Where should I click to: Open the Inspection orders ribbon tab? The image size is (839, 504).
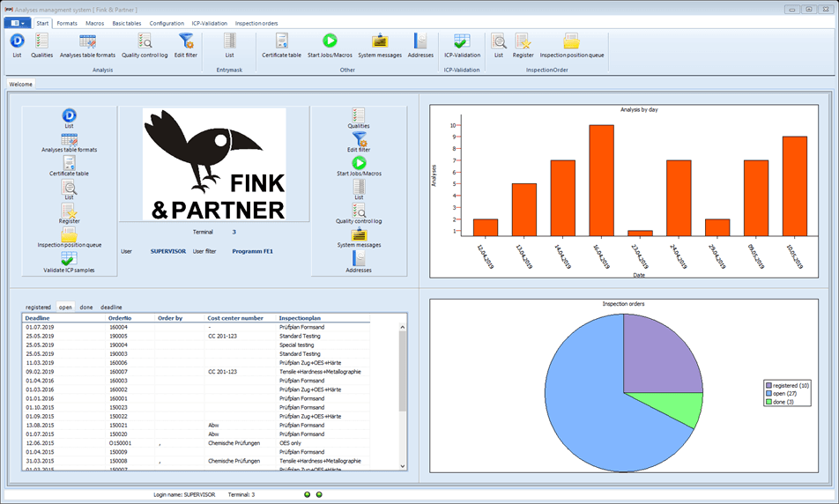256,23
